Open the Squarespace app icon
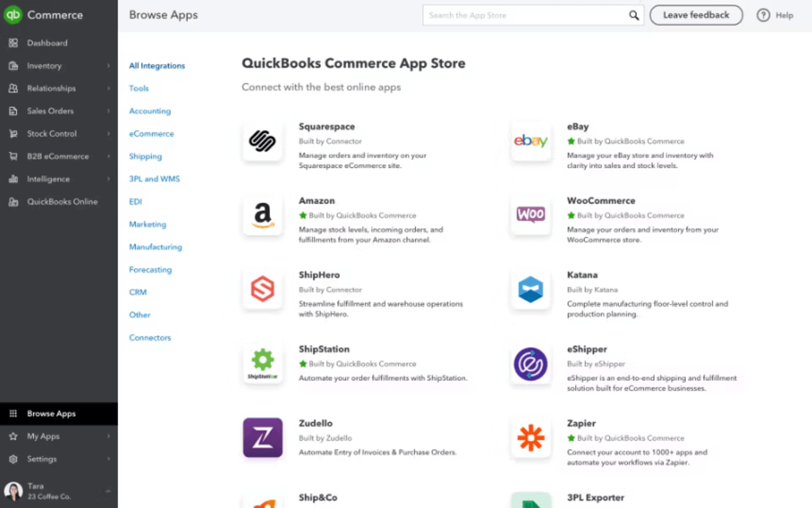Viewport: 812px width, 508px height. (262, 141)
